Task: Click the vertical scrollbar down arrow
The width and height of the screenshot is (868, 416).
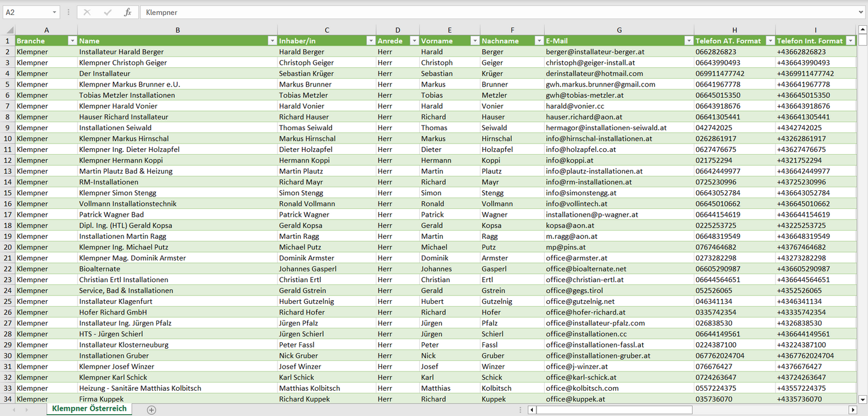Action: click(x=863, y=399)
